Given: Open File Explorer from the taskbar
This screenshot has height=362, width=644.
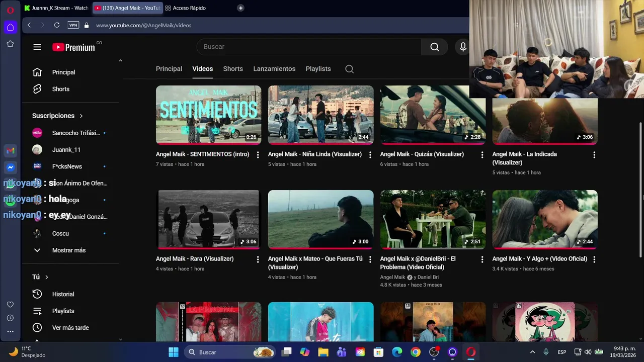Looking at the screenshot, I should (323, 352).
